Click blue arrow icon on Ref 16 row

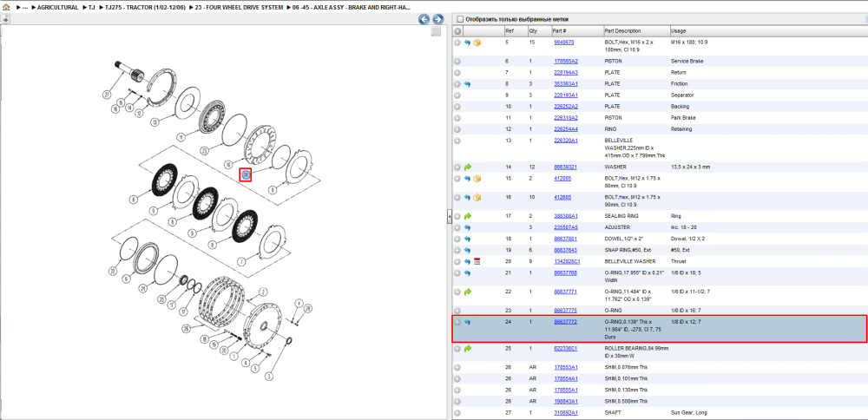pyautogui.click(x=467, y=197)
